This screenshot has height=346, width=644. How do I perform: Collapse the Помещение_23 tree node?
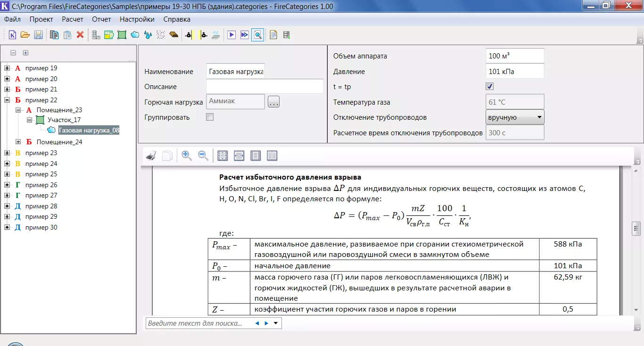(18, 110)
